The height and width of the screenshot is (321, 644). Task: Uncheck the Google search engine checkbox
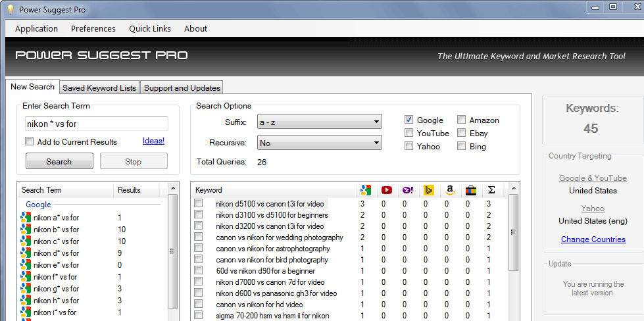[409, 120]
